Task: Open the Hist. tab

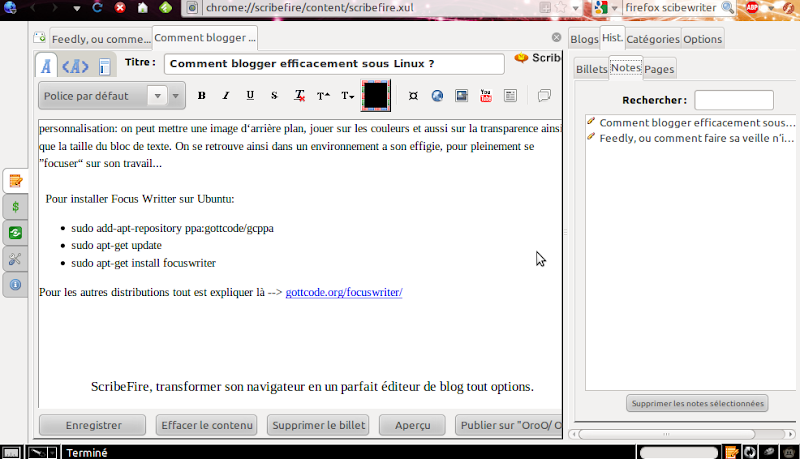Action: [612, 38]
